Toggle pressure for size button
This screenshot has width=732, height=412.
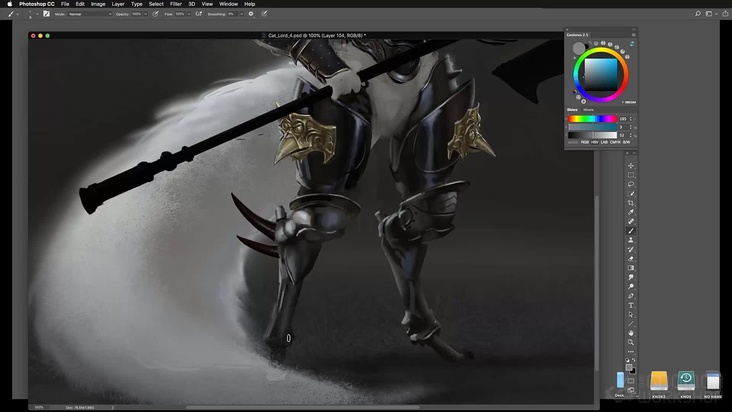pos(264,14)
